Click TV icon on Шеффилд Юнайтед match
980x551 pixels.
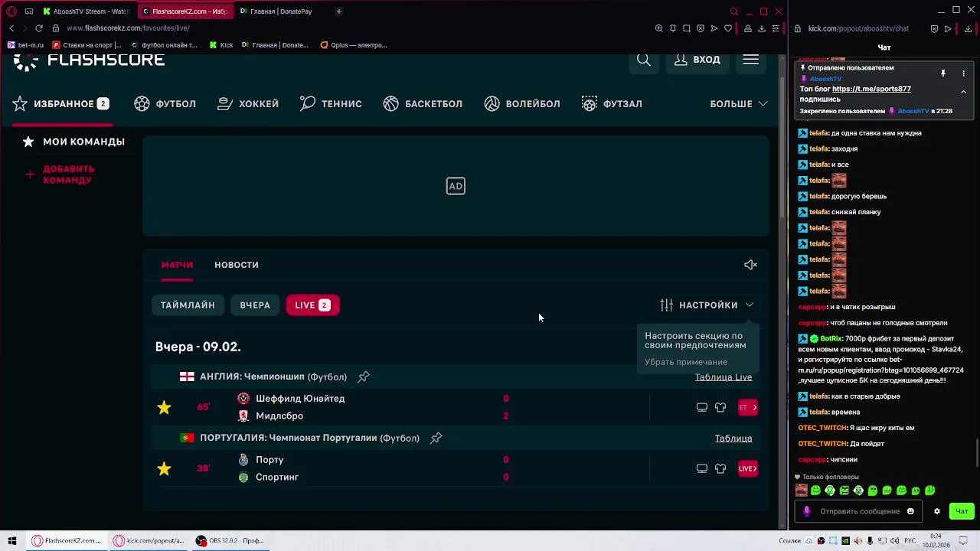(x=702, y=407)
